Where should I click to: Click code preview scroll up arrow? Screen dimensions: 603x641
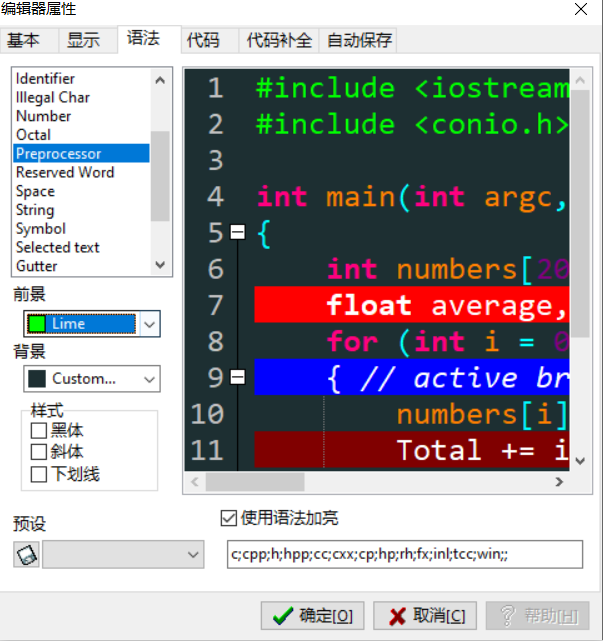click(x=580, y=80)
